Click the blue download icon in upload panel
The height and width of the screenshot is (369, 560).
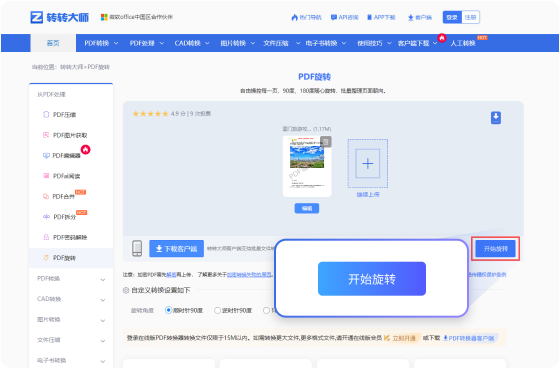pyautogui.click(x=496, y=118)
